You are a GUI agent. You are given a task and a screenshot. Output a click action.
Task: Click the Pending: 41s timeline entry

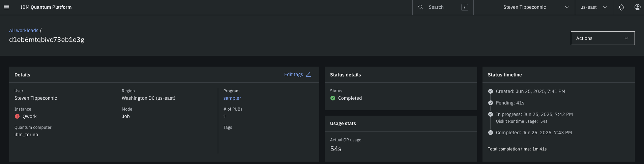coord(510,103)
